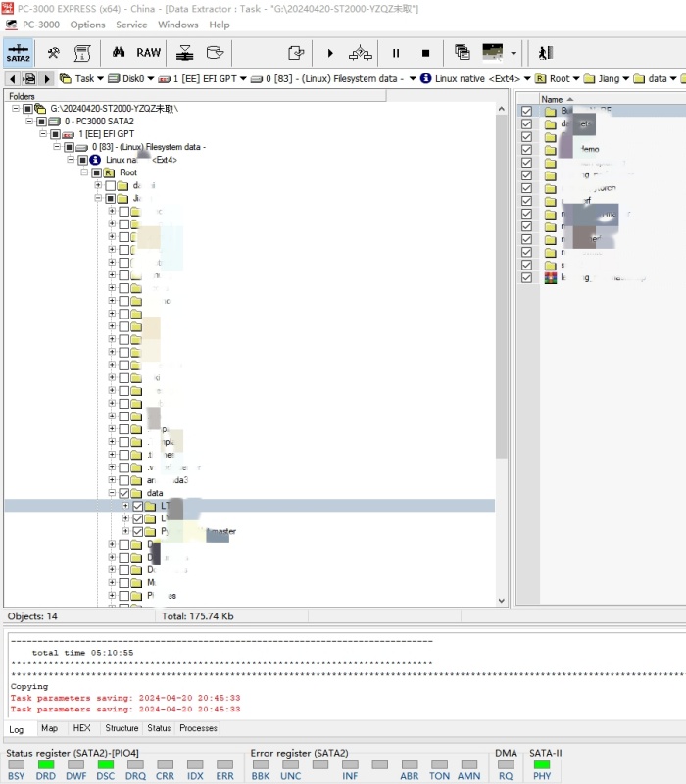
Task: Switch to the Status tab
Action: tap(159, 728)
